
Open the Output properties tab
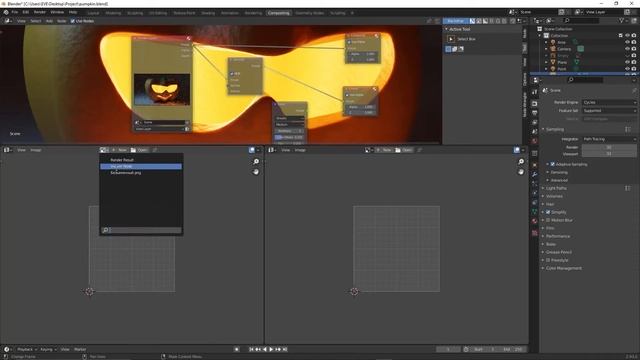(x=535, y=113)
